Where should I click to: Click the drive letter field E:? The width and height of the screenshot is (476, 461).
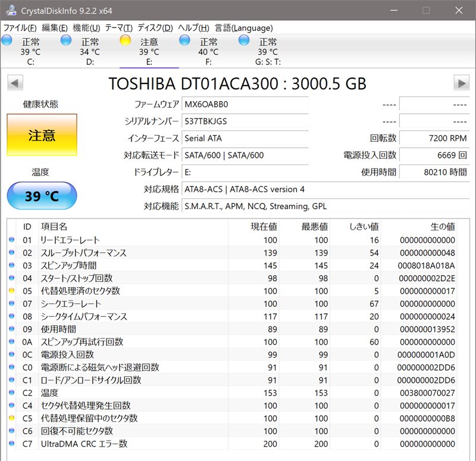(245, 172)
